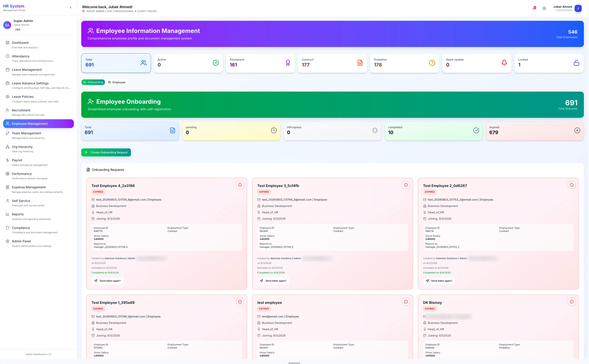This screenshot has width=589, height=364.
Task: Select the InProgress onboarding card
Action: 333,131
